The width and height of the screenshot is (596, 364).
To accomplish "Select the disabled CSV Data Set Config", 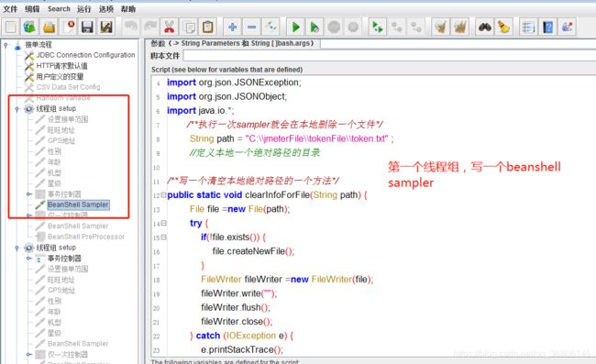I will point(69,87).
